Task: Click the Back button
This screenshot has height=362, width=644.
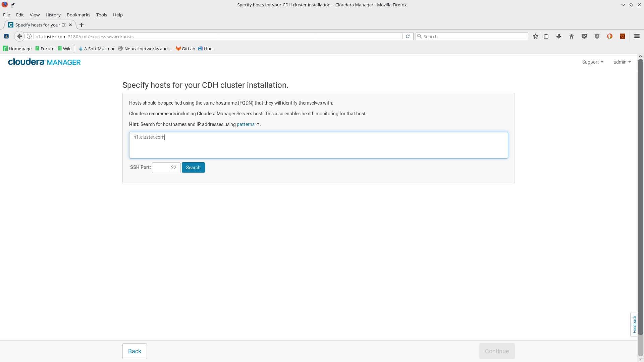Action: pos(135,351)
